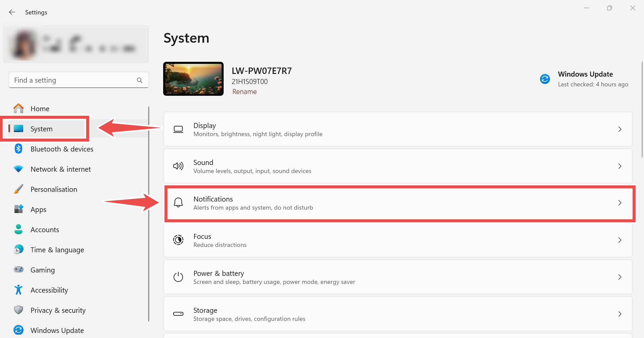This screenshot has width=644, height=338.
Task: Click the back arrow icon
Action: 12,12
